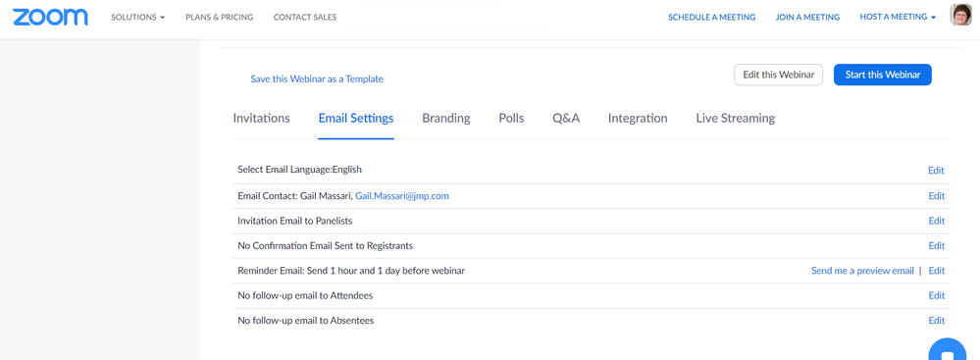Send me a preview reminder email
Viewport: 980px width, 360px height.
(862, 271)
